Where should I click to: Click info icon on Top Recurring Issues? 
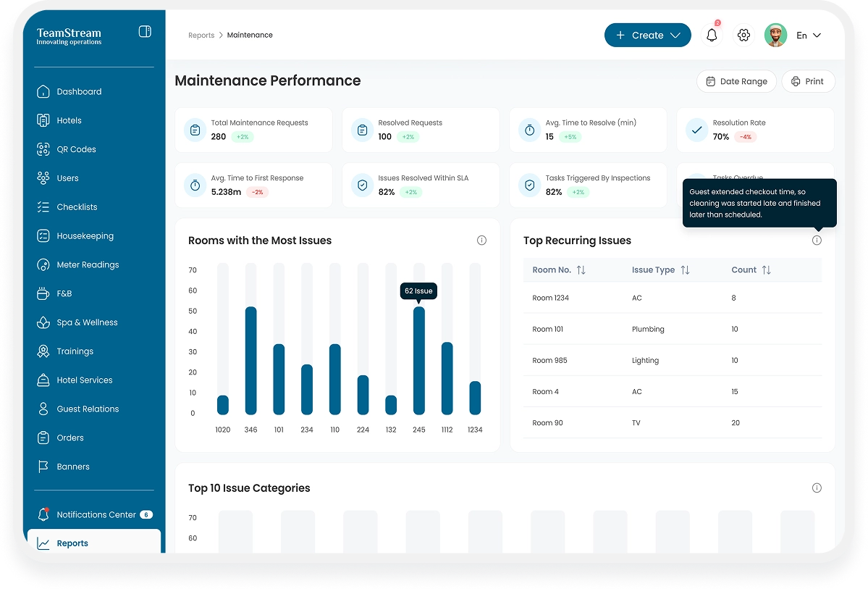(x=817, y=241)
